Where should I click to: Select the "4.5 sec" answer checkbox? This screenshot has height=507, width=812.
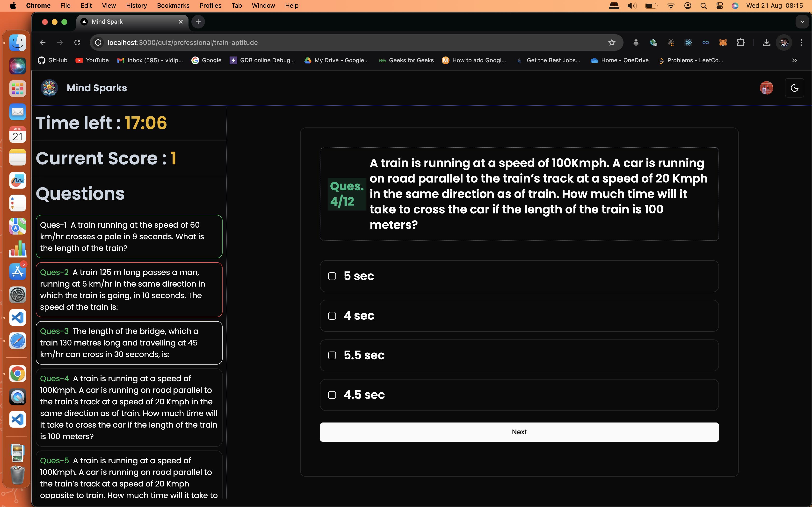click(x=332, y=395)
